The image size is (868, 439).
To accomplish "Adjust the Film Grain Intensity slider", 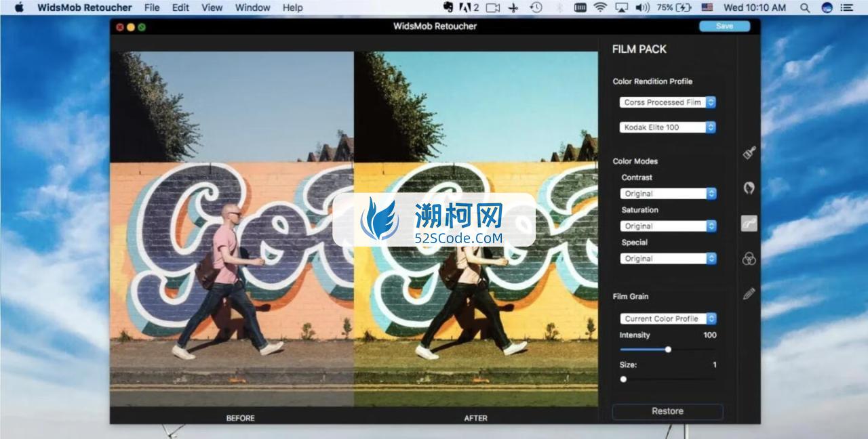I will coord(668,350).
